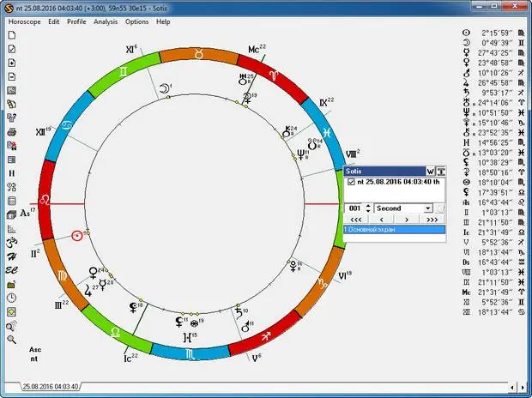The height and width of the screenshot is (398, 532).
Task: Open the Analysis menu
Action: tap(106, 21)
